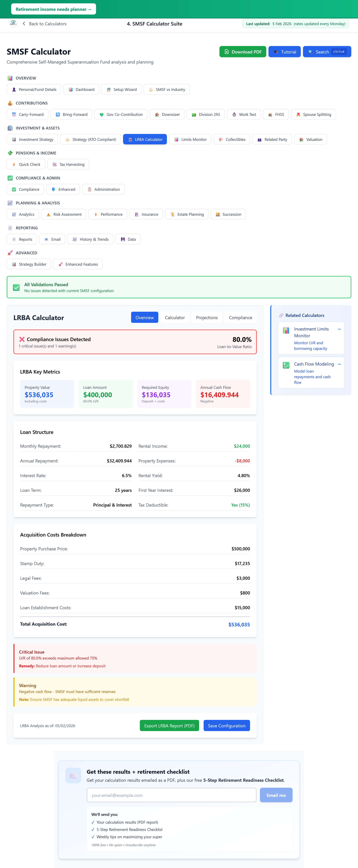Click the Save Configuration button
The image size is (358, 868).
point(227,725)
